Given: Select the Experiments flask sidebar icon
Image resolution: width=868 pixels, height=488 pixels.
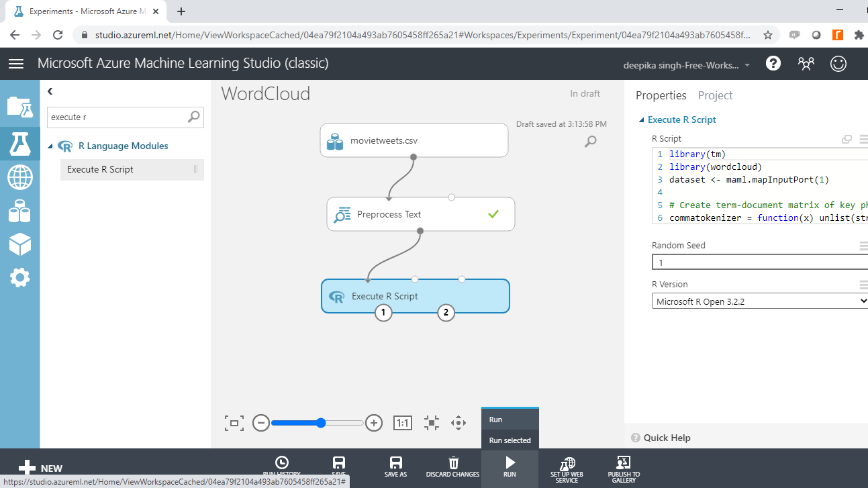Looking at the screenshot, I should (x=19, y=143).
